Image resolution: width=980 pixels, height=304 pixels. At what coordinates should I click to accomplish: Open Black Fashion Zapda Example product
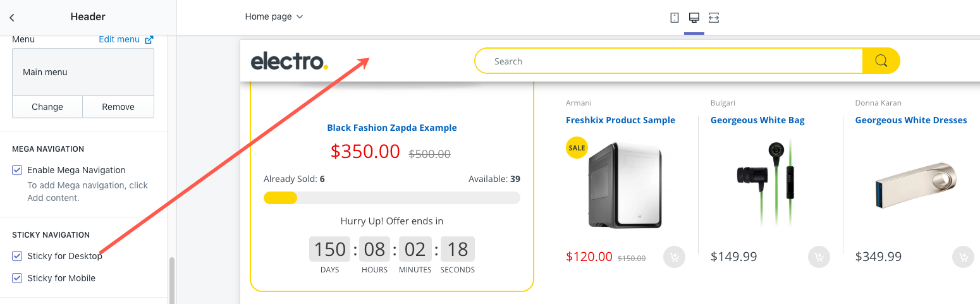392,128
